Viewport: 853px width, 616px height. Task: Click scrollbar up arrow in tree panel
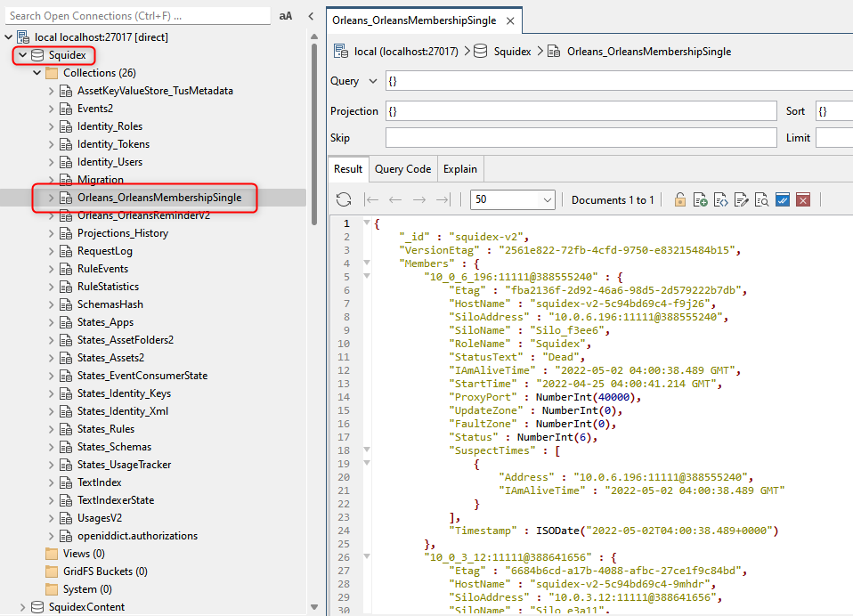(x=314, y=36)
